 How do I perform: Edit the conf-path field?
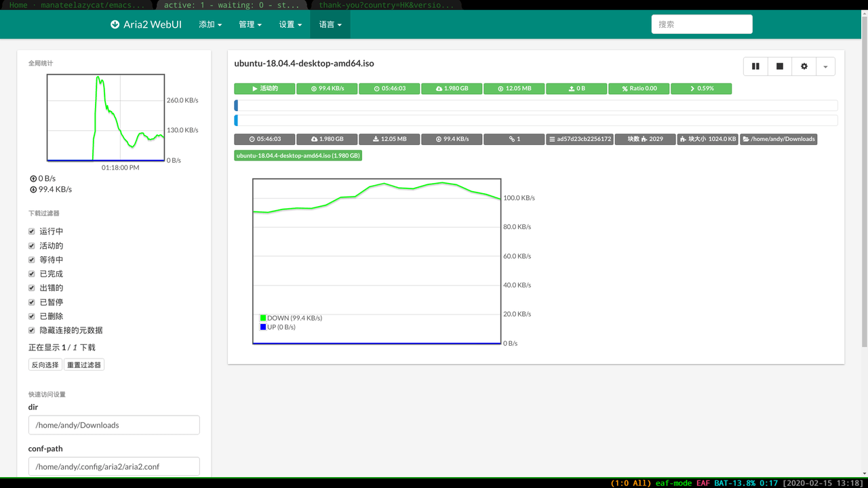(x=114, y=466)
